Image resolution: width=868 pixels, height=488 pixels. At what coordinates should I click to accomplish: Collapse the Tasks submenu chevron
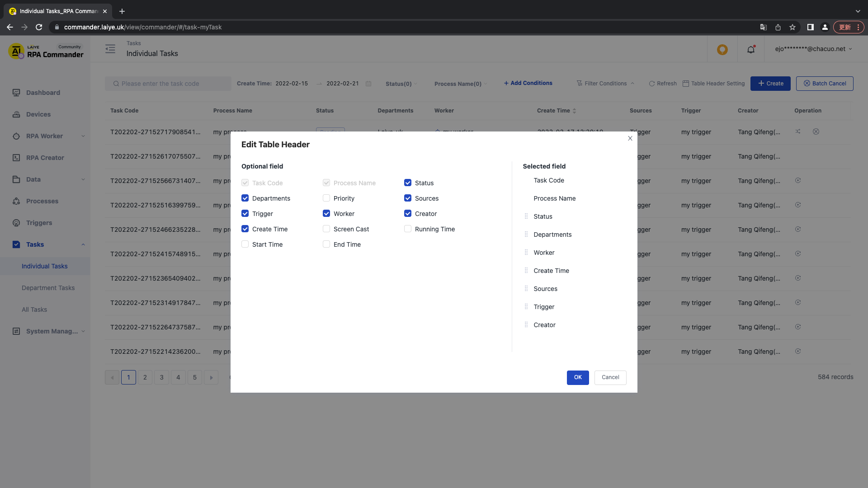tap(83, 244)
